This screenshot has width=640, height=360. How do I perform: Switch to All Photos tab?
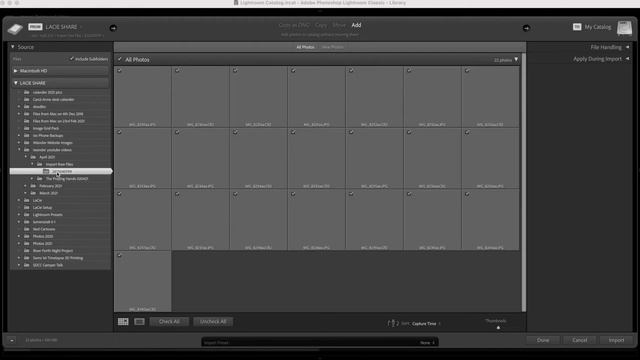click(305, 47)
